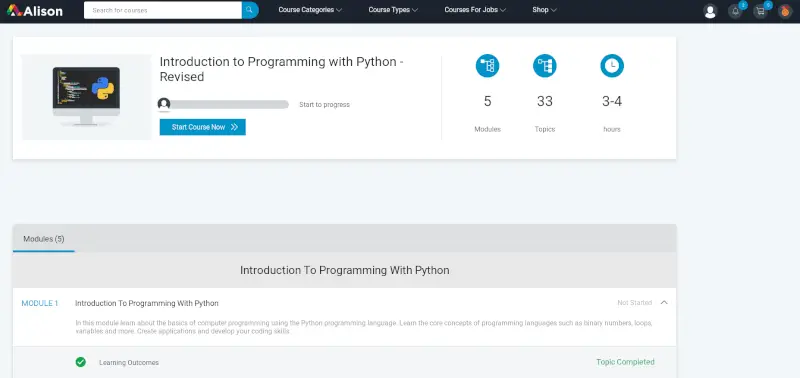The width and height of the screenshot is (800, 378).
Task: Open the user profile avatar icon
Action: click(x=710, y=11)
